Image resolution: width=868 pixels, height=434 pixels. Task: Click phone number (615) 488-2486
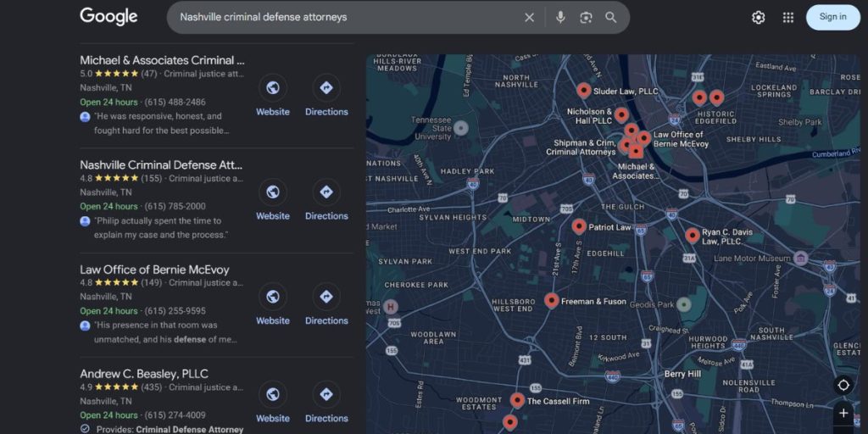pos(175,102)
